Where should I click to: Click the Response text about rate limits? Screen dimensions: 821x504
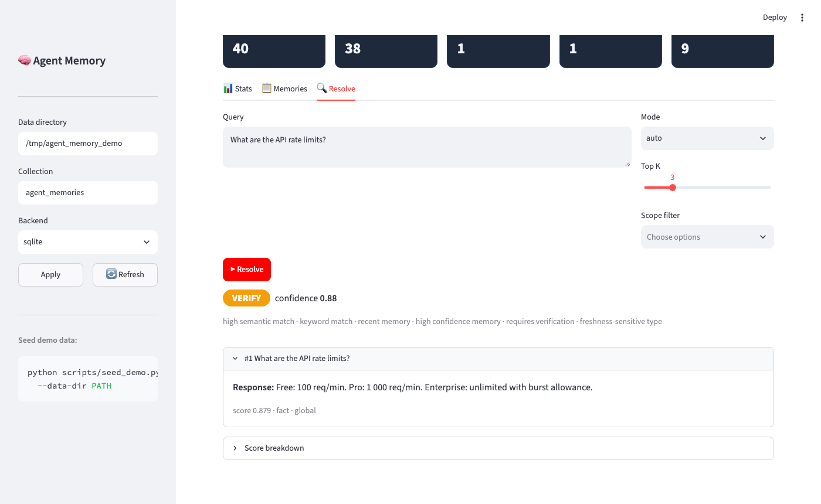coord(413,387)
